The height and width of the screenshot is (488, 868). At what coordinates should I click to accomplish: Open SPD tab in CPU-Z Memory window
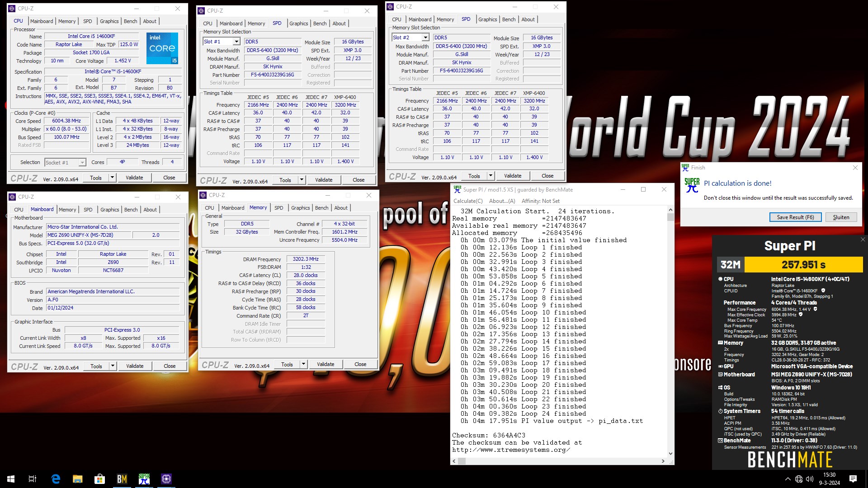click(279, 208)
